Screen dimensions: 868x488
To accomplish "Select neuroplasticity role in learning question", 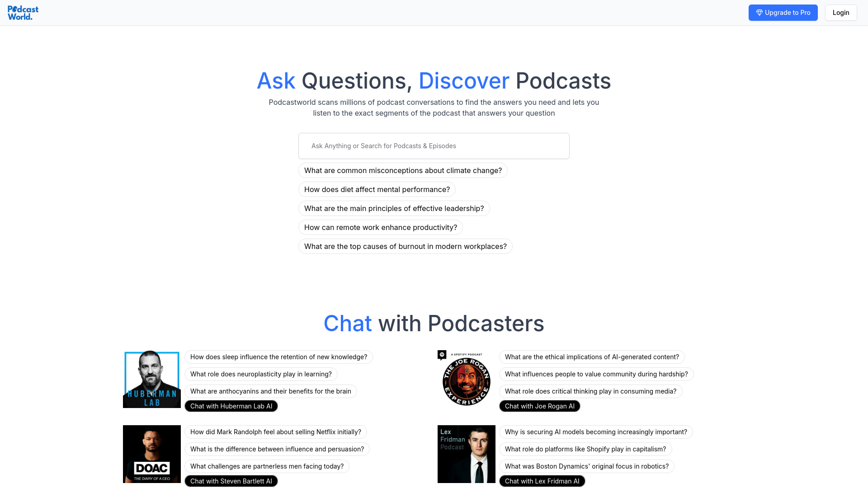I will point(260,374).
